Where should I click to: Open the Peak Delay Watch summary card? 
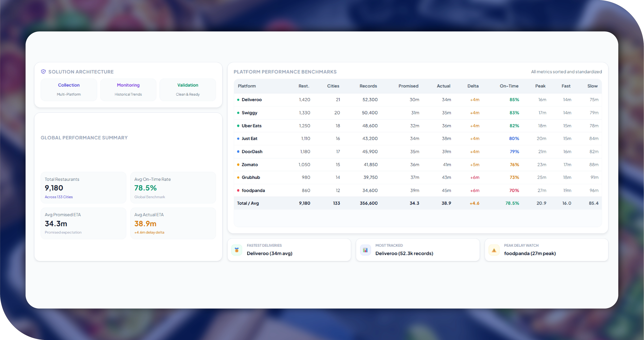tap(546, 250)
